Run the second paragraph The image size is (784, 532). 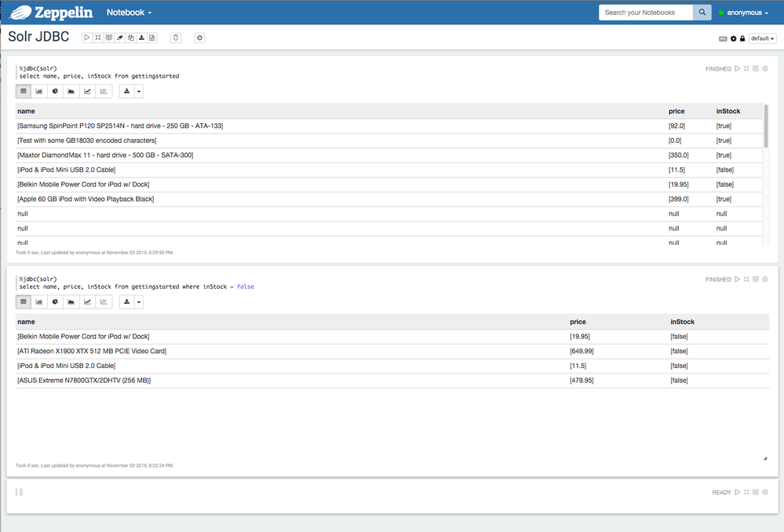737,279
